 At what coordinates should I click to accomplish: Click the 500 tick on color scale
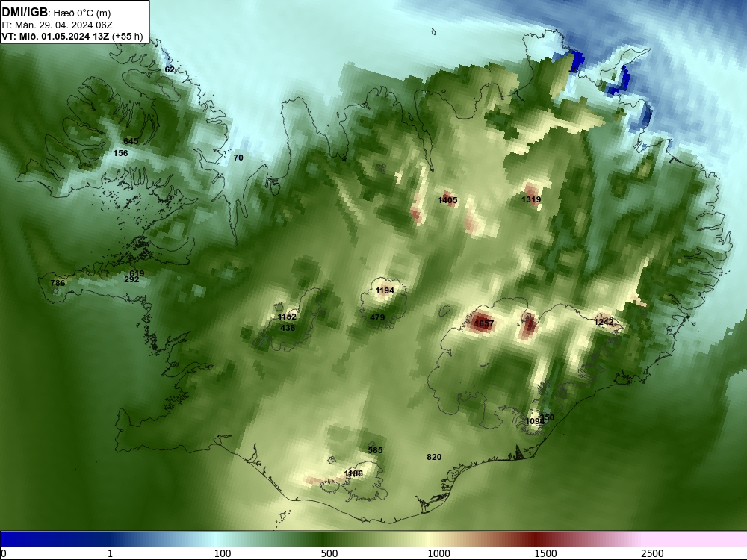329,553
